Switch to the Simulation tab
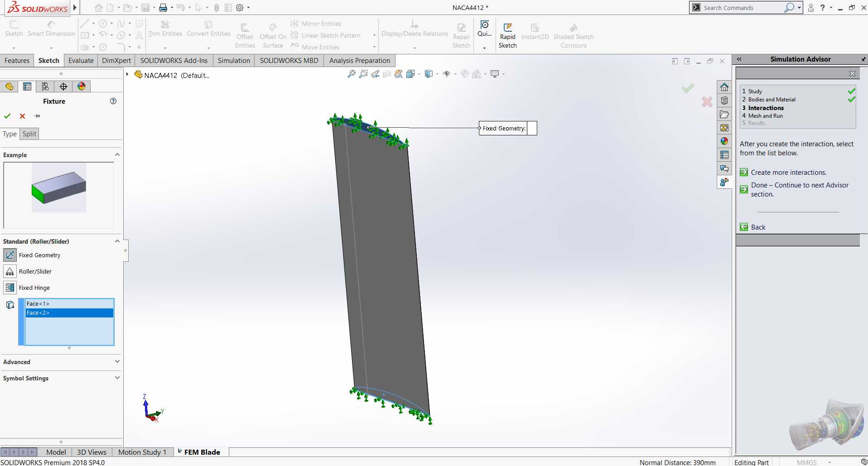868x466 pixels. coord(234,61)
